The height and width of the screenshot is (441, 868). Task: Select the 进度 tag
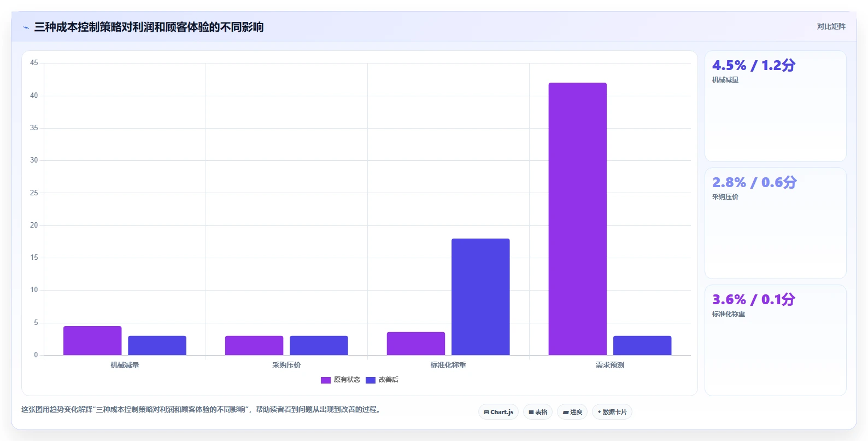click(x=572, y=412)
